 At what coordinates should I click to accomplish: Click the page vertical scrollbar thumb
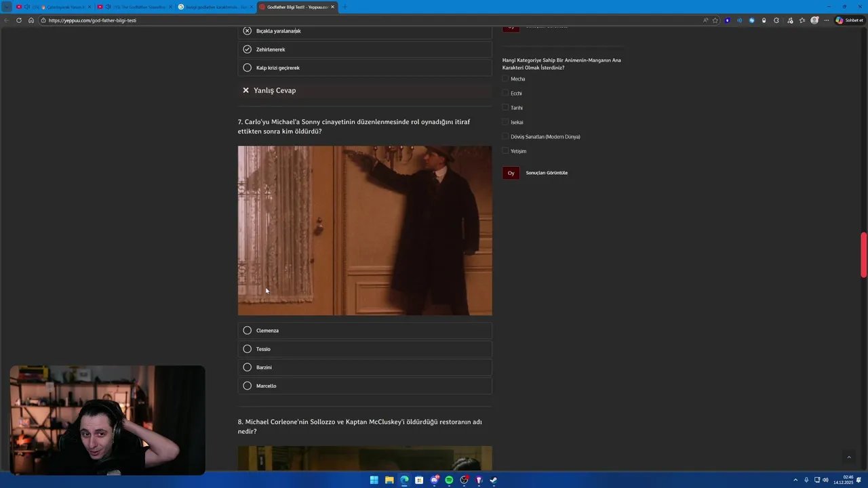863,255
